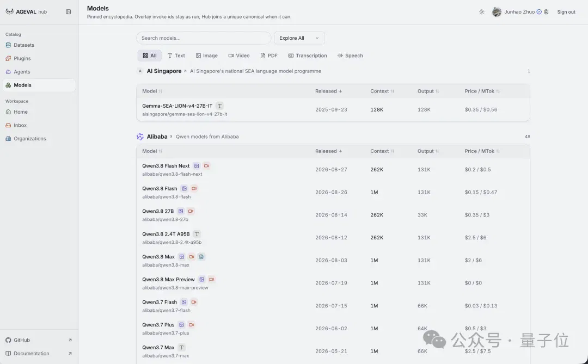Select Models in the sidebar
The height and width of the screenshot is (364, 588).
[39, 85]
